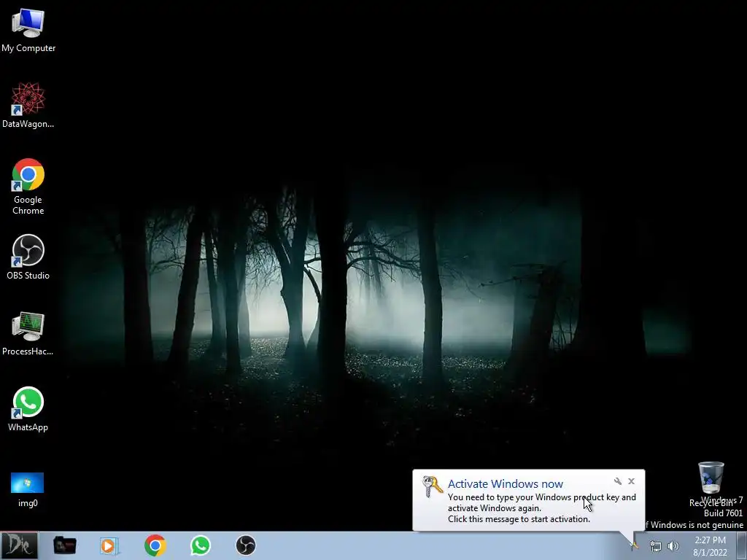Image resolution: width=747 pixels, height=560 pixels.
Task: Open the custom Start button
Action: (19, 545)
